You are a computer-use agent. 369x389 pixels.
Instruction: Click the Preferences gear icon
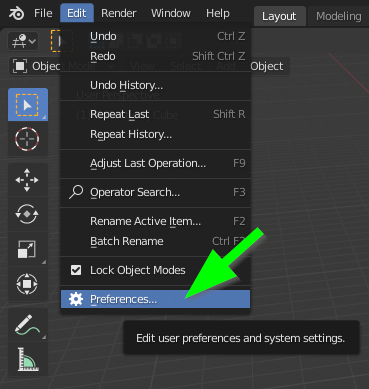pos(76,299)
